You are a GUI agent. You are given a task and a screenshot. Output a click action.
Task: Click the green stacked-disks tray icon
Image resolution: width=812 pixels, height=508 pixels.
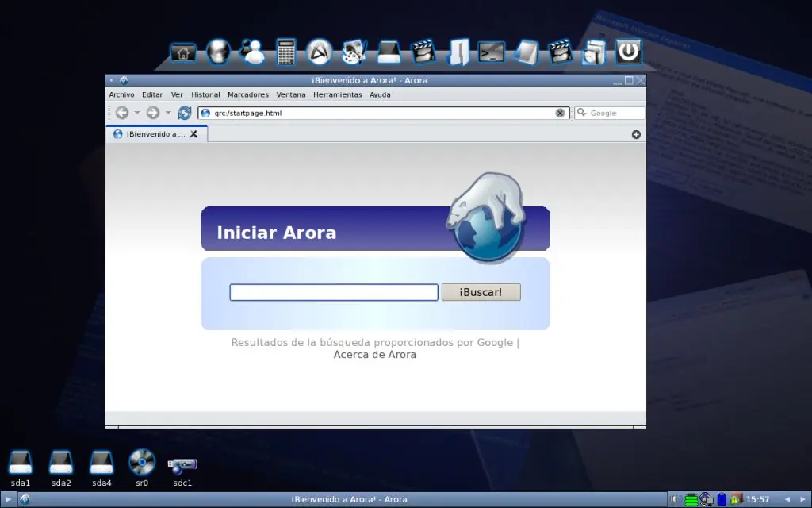(691, 500)
